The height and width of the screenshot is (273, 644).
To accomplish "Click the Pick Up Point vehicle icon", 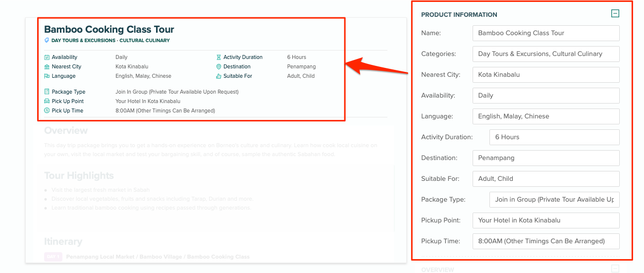I will 47,101.
